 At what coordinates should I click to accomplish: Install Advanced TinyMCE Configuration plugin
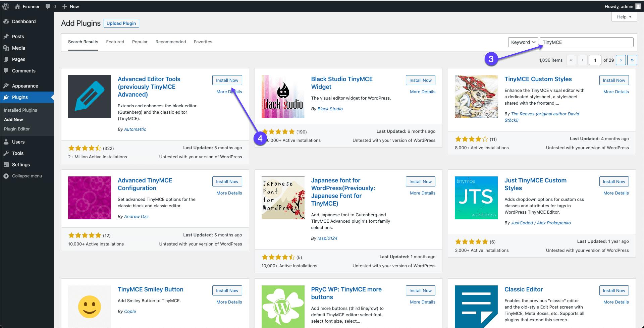(227, 181)
